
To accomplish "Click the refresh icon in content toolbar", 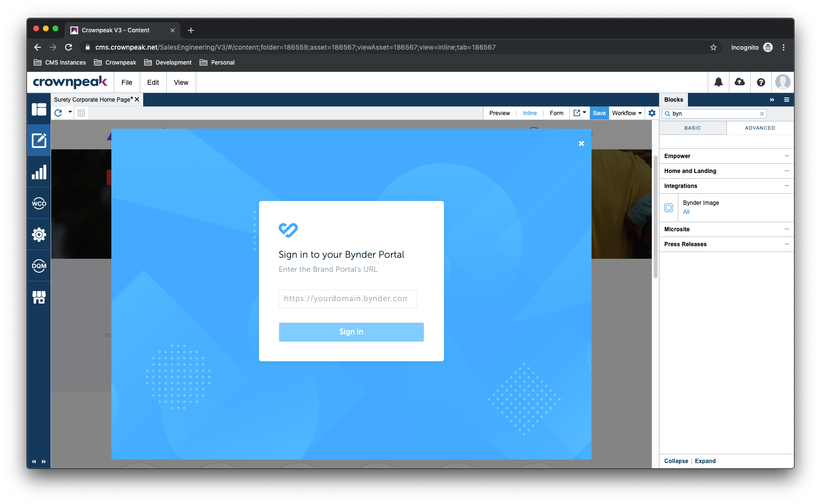I will coord(58,113).
